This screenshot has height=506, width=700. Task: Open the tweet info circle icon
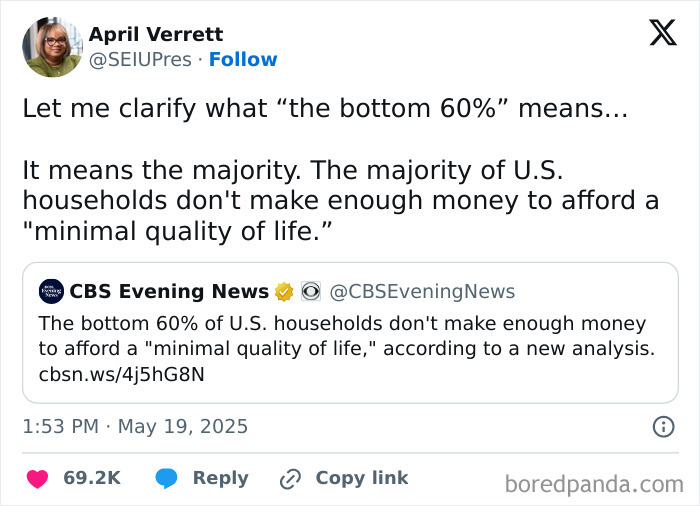click(663, 427)
